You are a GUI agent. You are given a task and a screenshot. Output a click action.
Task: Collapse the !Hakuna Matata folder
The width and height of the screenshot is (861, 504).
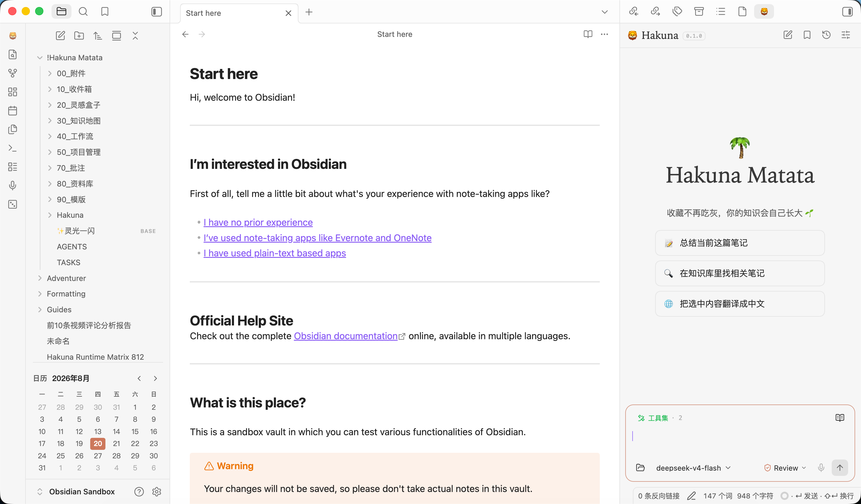pyautogui.click(x=40, y=58)
